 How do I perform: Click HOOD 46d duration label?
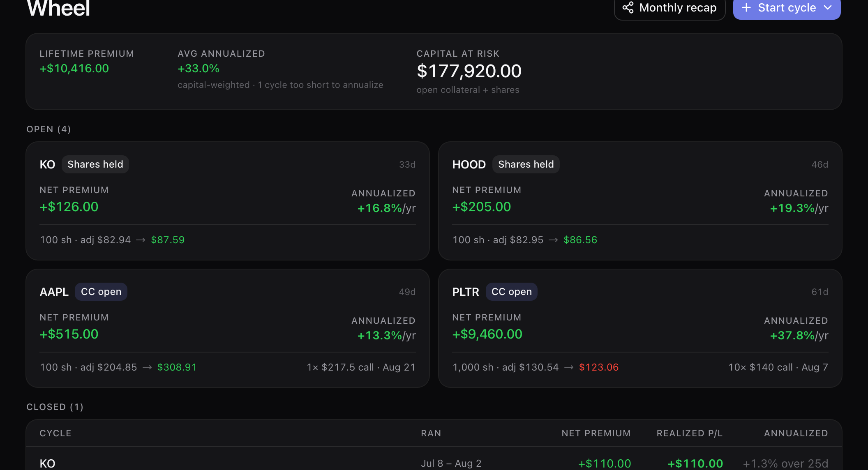(x=820, y=164)
